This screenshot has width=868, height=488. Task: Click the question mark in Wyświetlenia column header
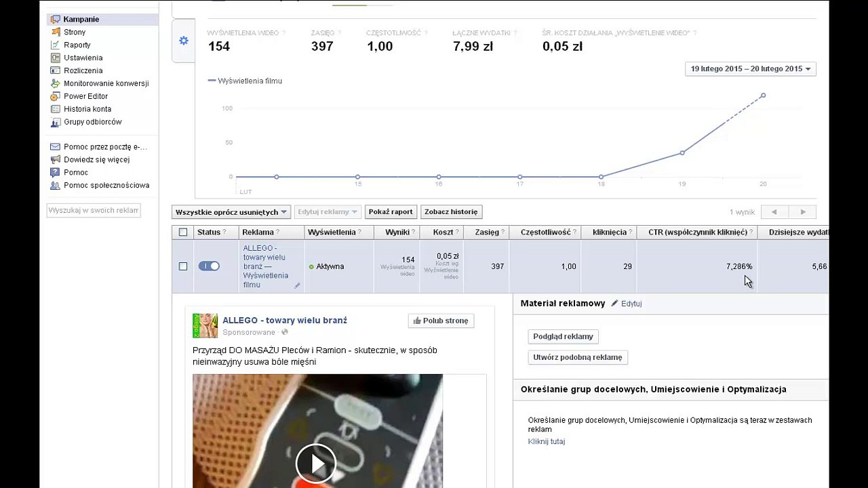click(x=360, y=232)
